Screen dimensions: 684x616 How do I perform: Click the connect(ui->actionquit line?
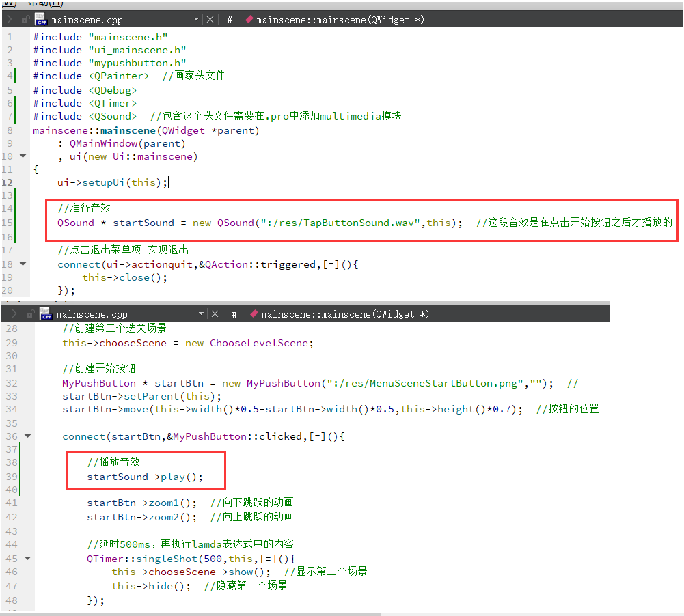pyautogui.click(x=208, y=264)
